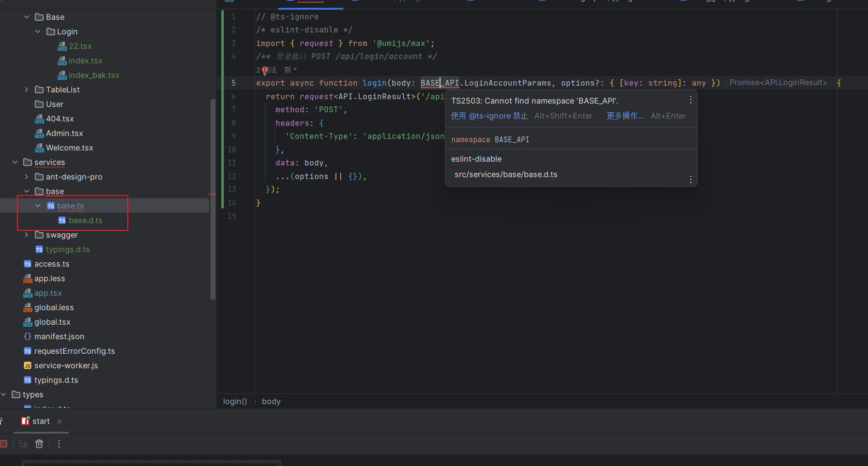Image resolution: width=868 pixels, height=466 pixels.
Task: Click the scroll-to-end icon in run panel
Action: point(23,444)
